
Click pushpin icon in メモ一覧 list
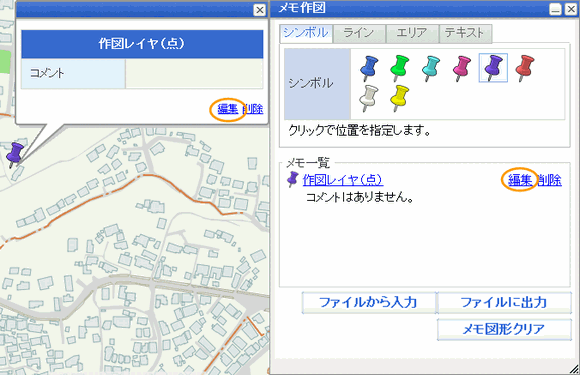(x=293, y=179)
